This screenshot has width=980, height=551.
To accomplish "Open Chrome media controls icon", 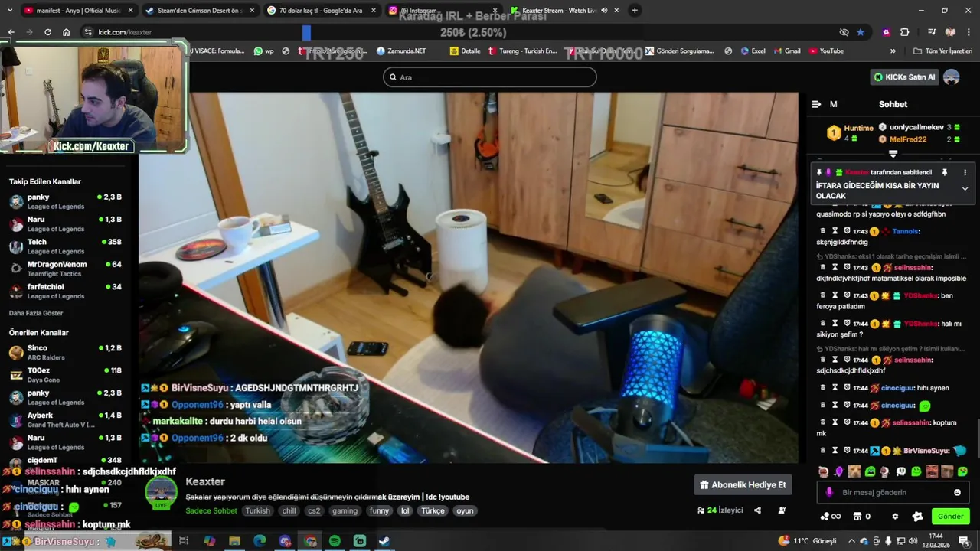I will pos(932,32).
